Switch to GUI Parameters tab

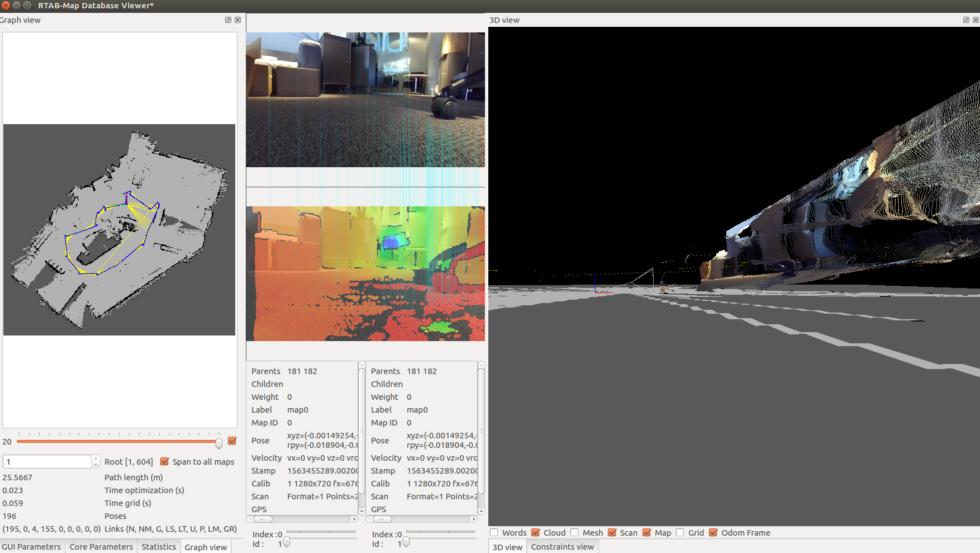point(31,547)
